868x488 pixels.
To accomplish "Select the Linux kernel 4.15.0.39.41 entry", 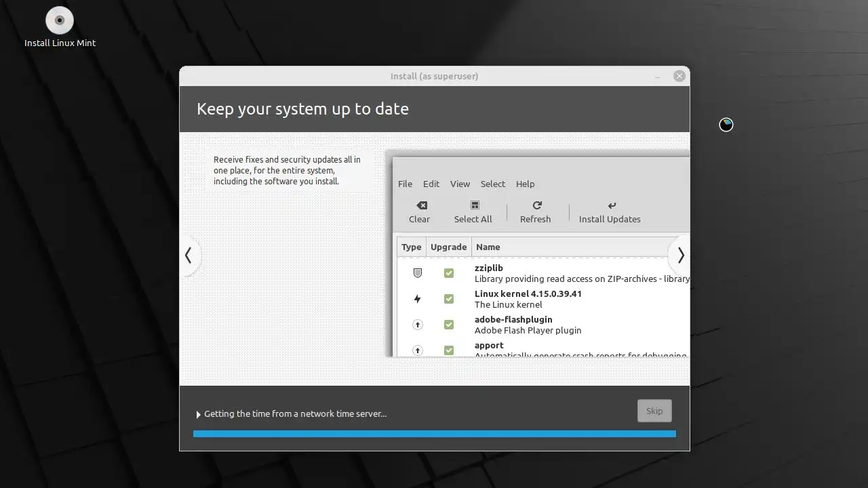I will [x=528, y=293].
